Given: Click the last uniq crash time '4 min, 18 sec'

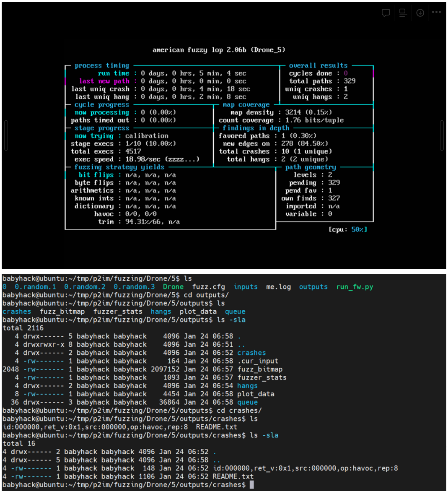Looking at the screenshot, I should coord(225,89).
